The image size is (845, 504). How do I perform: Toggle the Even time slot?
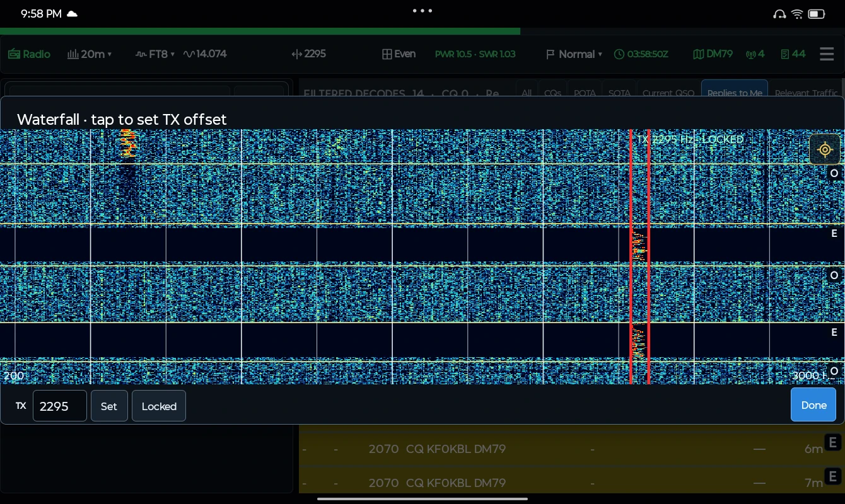point(399,54)
